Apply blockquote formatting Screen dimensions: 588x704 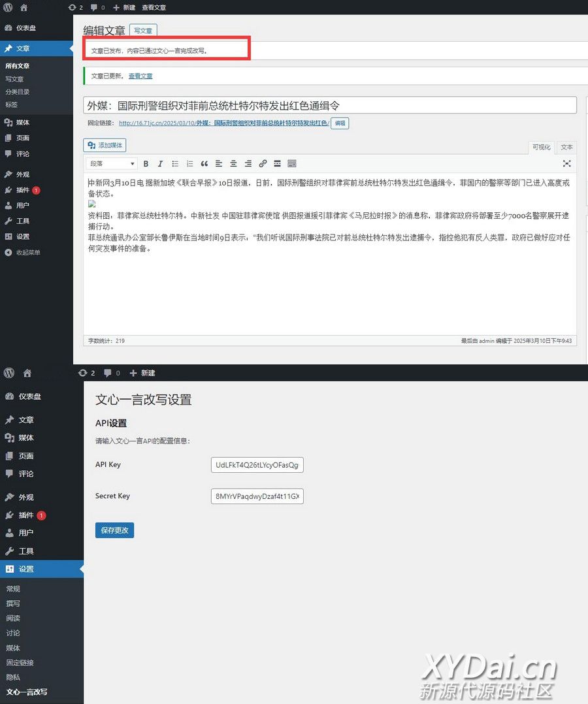tap(204, 164)
